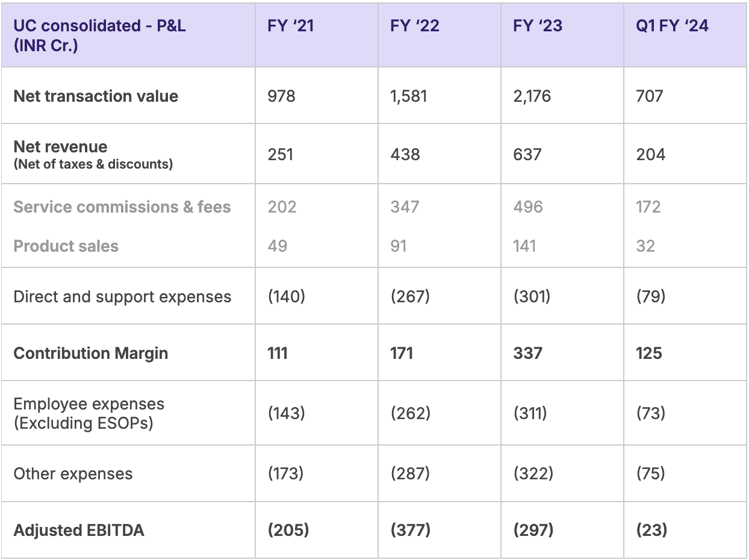Screen dimensions: 749x560
Task: Click the FY '21 column header
Action: click(x=291, y=26)
